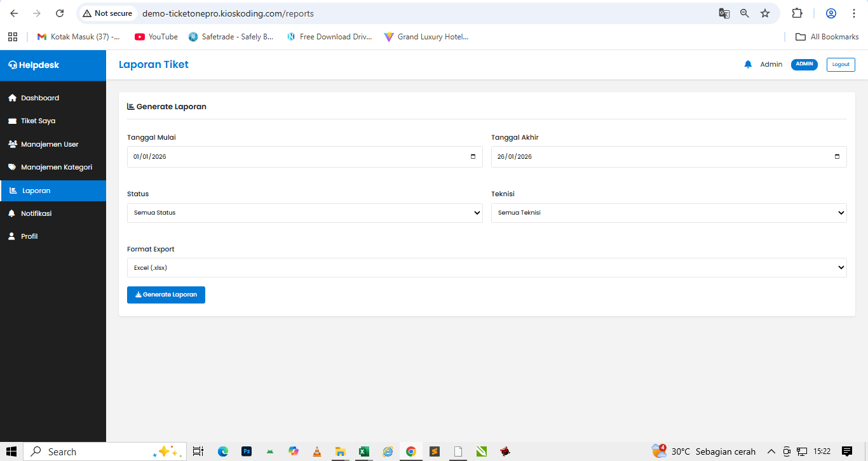Screen dimensions: 868x461
Task: Click the Helpdesk logo icon
Action: click(x=11, y=65)
